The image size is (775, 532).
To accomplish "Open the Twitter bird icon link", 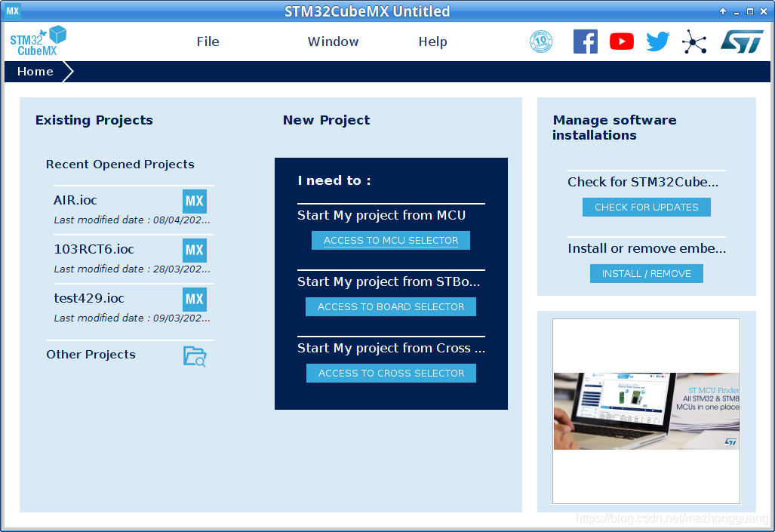I will [x=658, y=42].
